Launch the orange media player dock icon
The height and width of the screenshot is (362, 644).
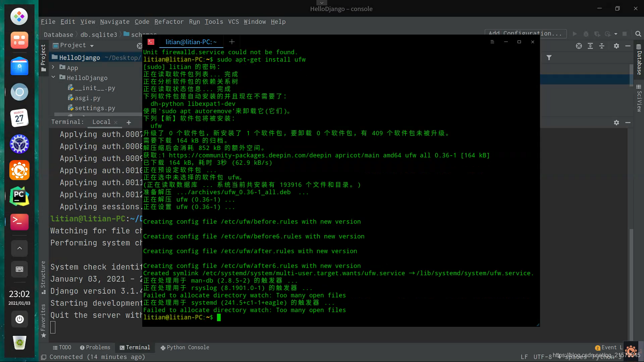[19, 170]
